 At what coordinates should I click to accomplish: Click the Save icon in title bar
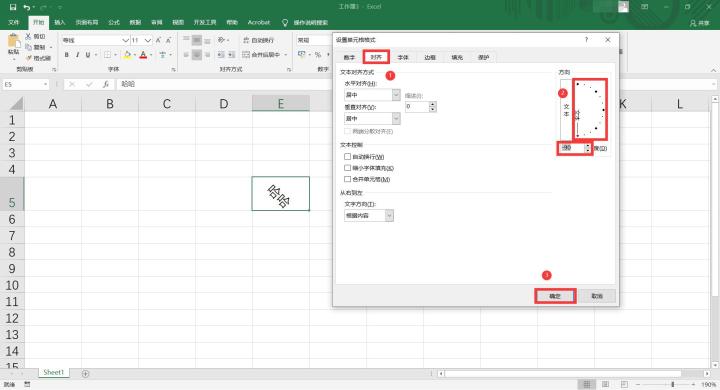[13, 7]
